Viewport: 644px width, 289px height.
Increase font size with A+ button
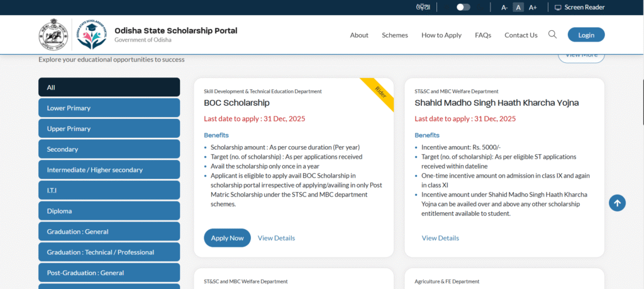click(x=533, y=8)
